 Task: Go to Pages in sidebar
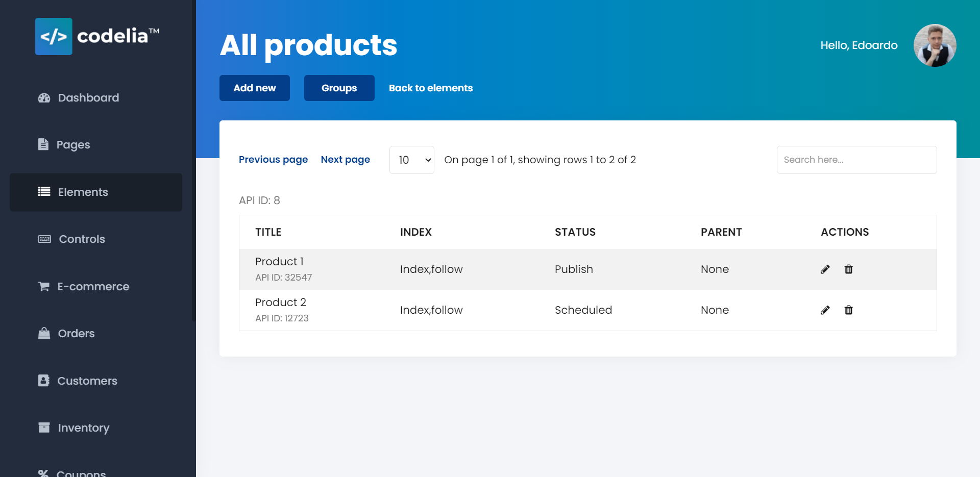point(73,145)
